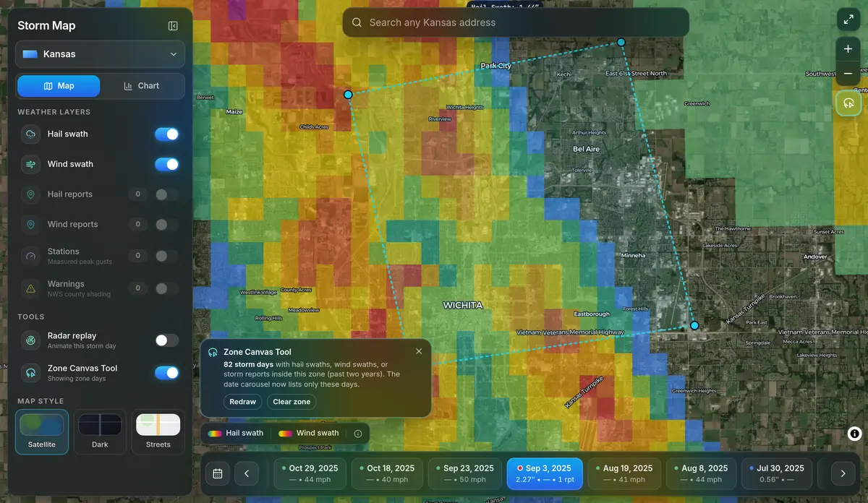
Task: Close the Zone Canvas Tool popup
Action: pyautogui.click(x=419, y=351)
